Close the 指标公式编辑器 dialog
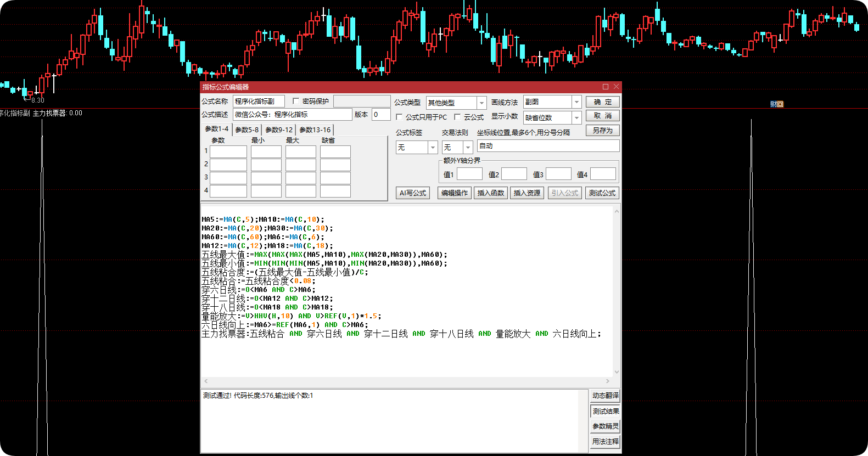 point(616,87)
